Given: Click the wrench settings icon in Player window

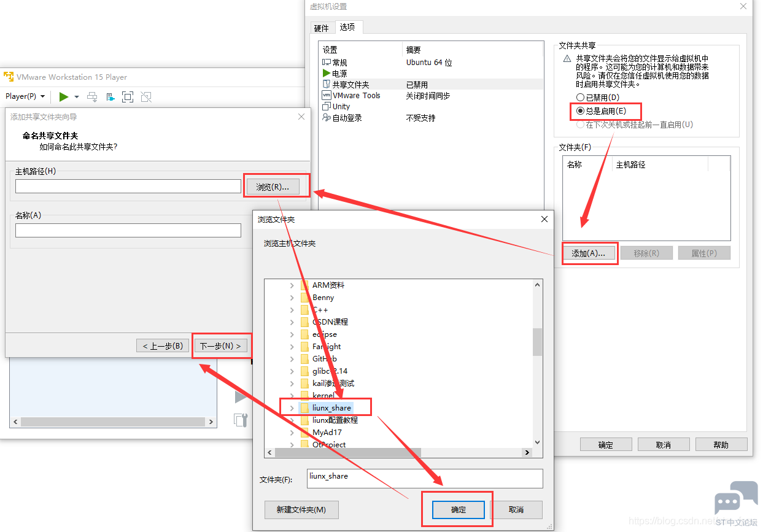Looking at the screenshot, I should coord(241,420).
